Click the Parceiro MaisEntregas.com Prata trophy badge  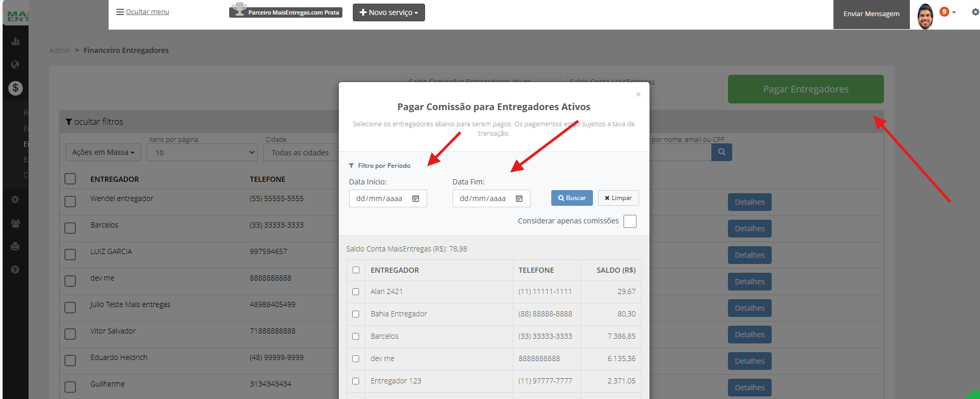pos(286,11)
